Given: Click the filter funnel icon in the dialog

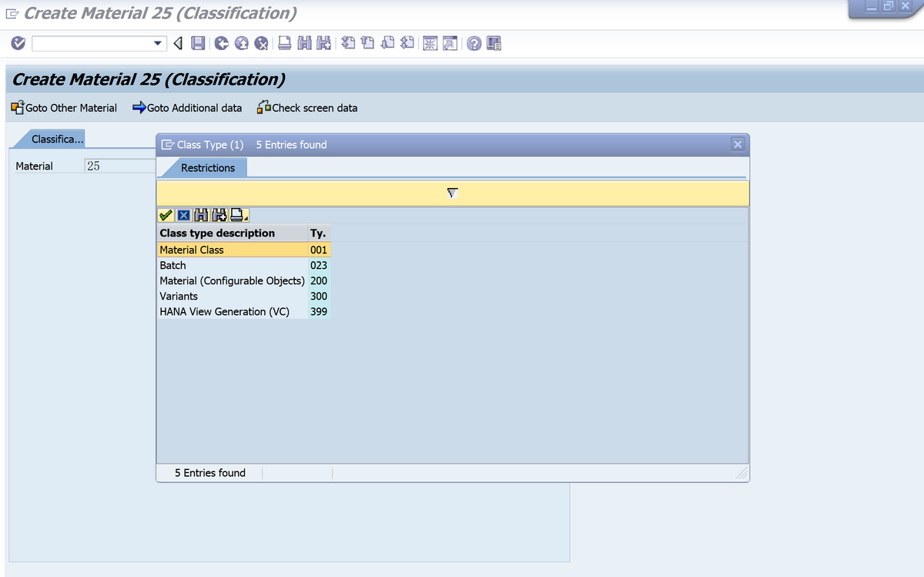Looking at the screenshot, I should pyautogui.click(x=452, y=193).
